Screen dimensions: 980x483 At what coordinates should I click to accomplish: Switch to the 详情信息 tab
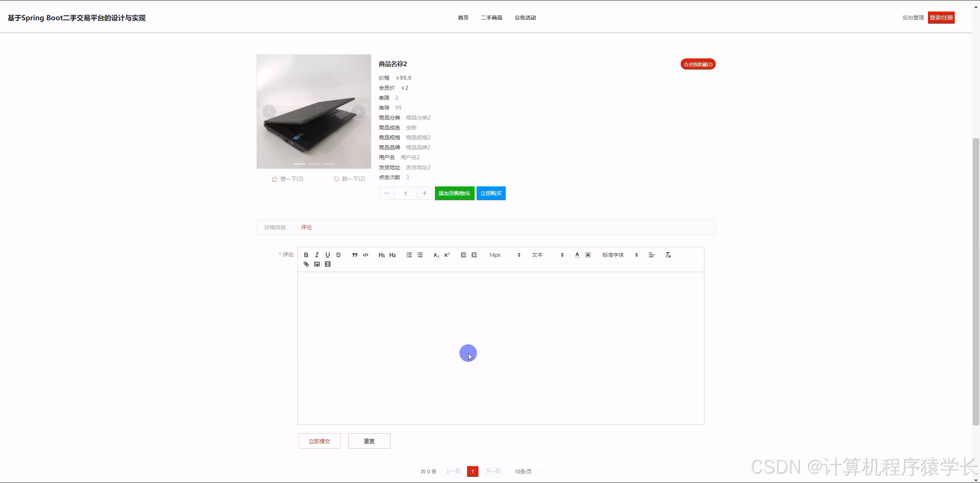click(x=275, y=227)
